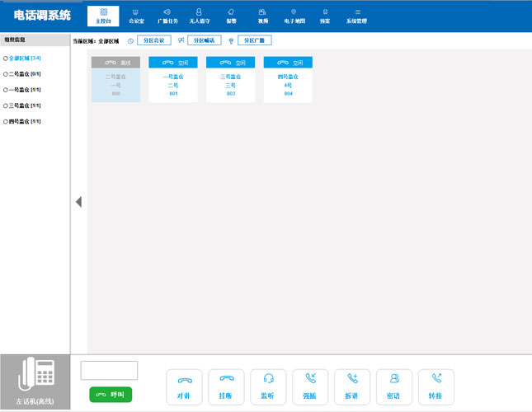The width and height of the screenshot is (532, 412).
Task: Select the 二号盖仓 group radio option
Action: click(6, 74)
